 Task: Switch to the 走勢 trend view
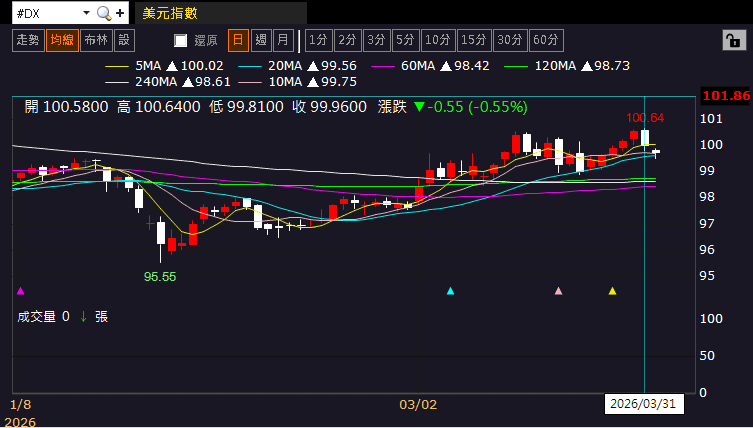pyautogui.click(x=27, y=40)
